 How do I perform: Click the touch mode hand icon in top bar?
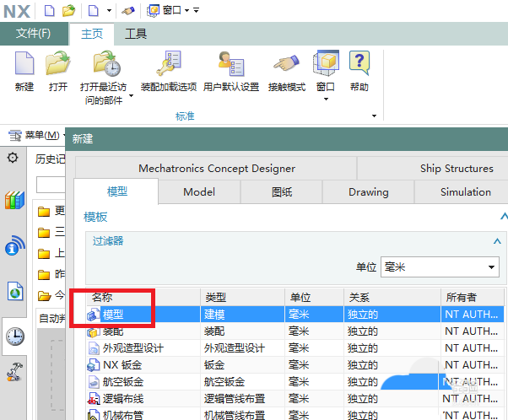tap(128, 11)
